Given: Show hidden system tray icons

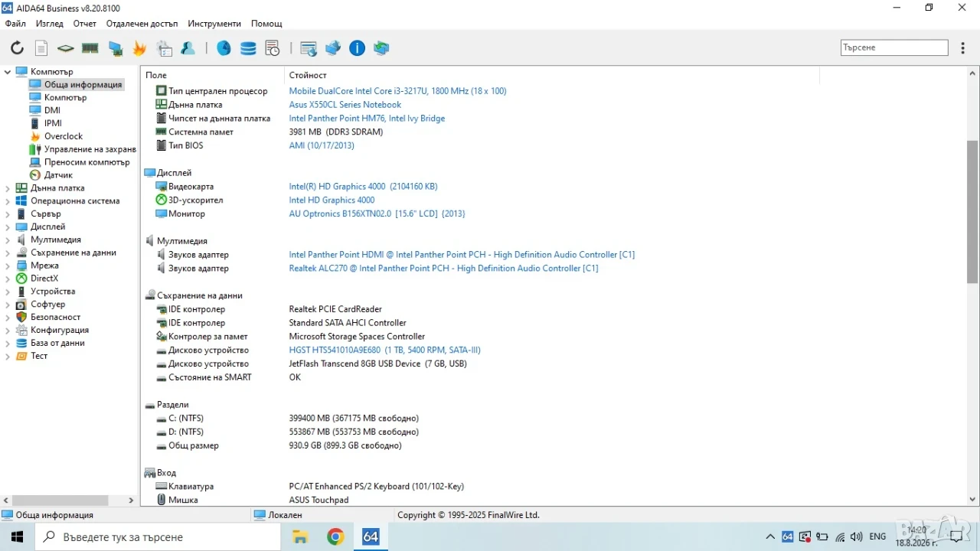Looking at the screenshot, I should (x=770, y=537).
